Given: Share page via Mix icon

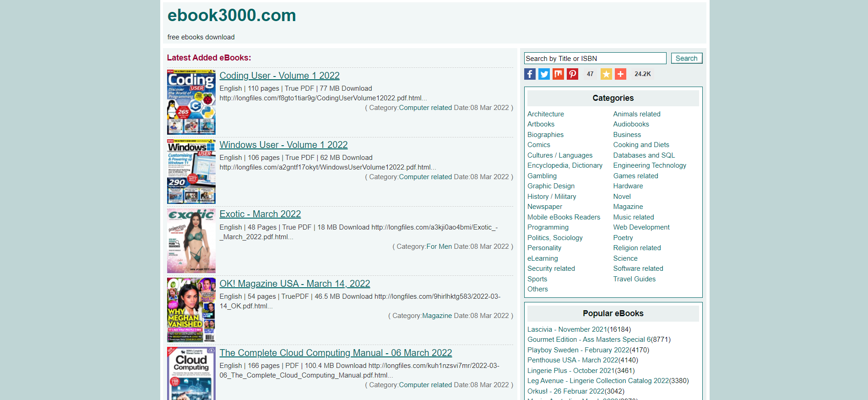Looking at the screenshot, I should (x=558, y=74).
